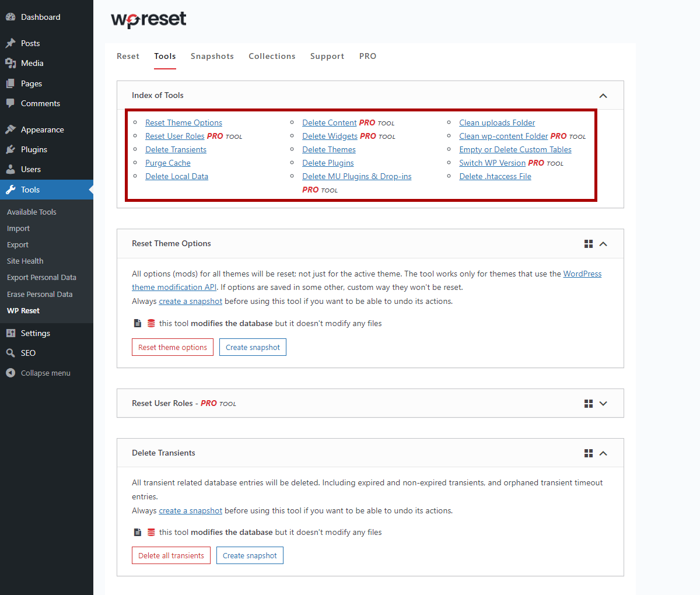Screen dimensions: 700x595
Task: Collapse the Delete Transients card
Action: coord(603,453)
